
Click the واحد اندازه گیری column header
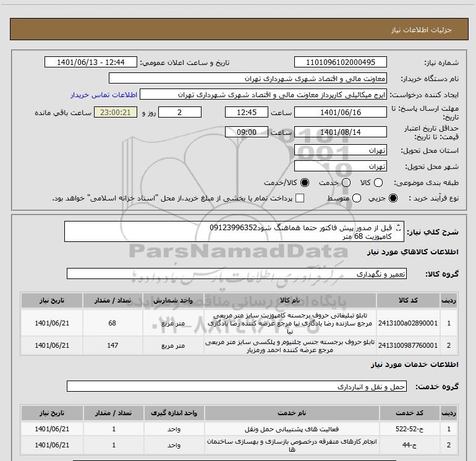tap(174, 413)
